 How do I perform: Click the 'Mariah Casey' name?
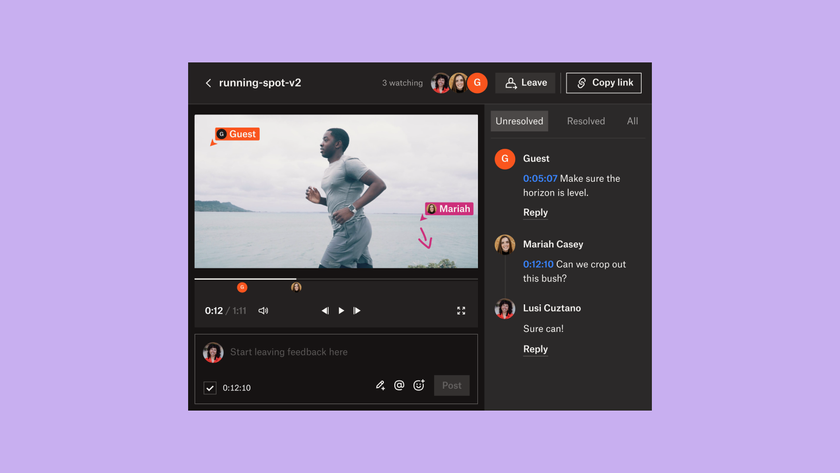coord(553,244)
